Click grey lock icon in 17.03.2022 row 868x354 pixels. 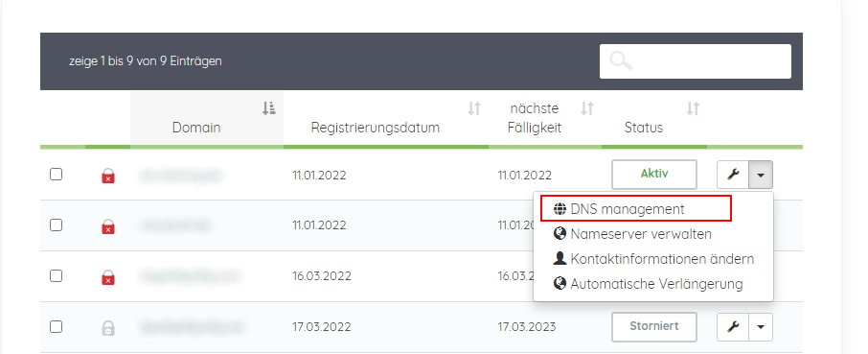108,327
